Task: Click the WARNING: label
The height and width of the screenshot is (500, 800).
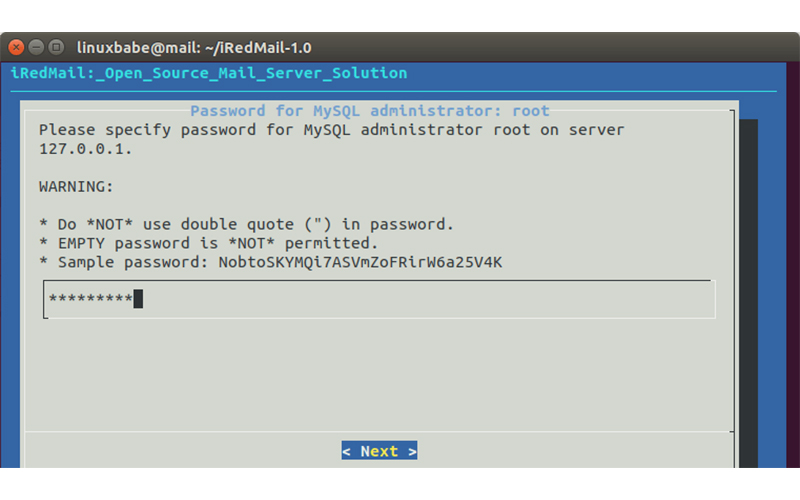Action: coord(76,186)
